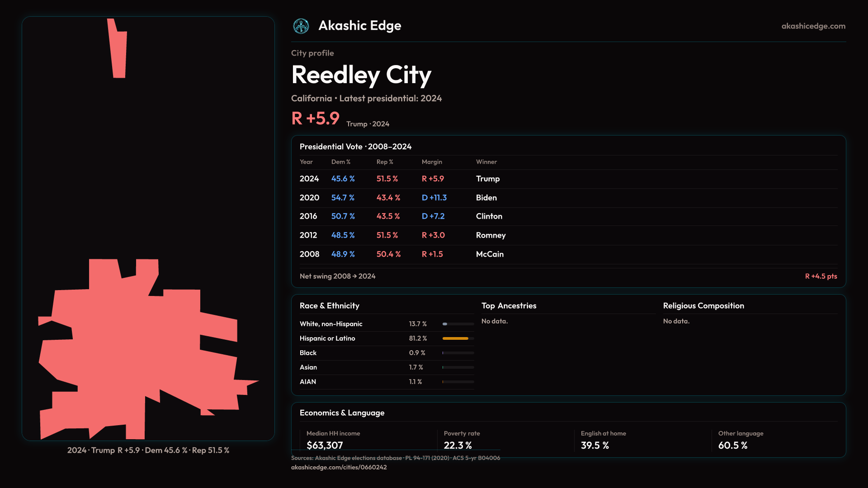Open the akashicedge.com link at top right

coord(813,26)
